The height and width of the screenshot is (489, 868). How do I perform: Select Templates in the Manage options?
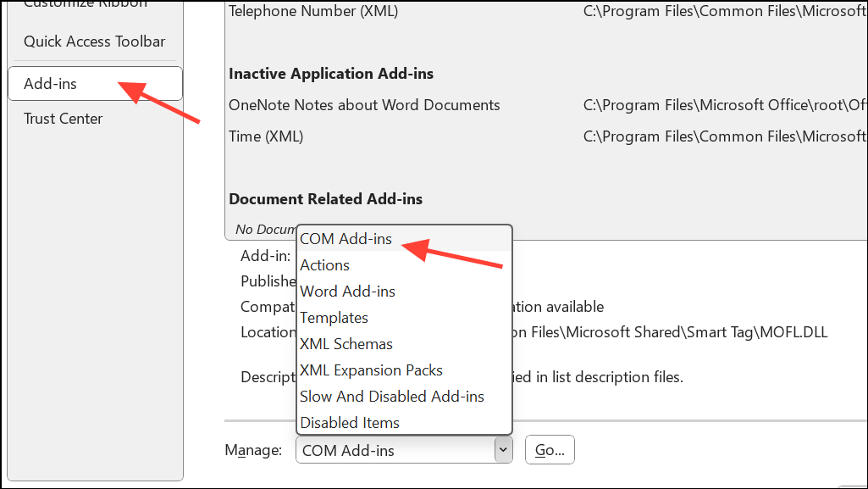(334, 317)
